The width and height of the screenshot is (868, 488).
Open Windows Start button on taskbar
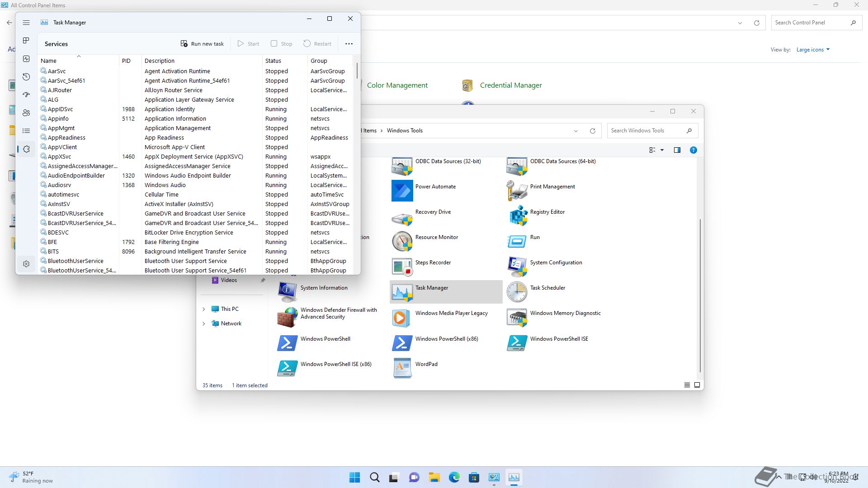pyautogui.click(x=355, y=477)
